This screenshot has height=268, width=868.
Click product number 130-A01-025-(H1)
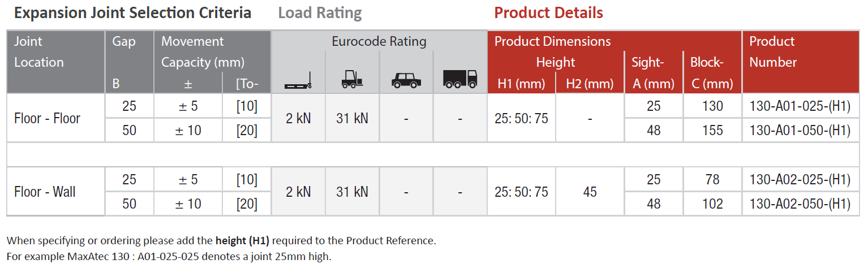click(x=800, y=106)
